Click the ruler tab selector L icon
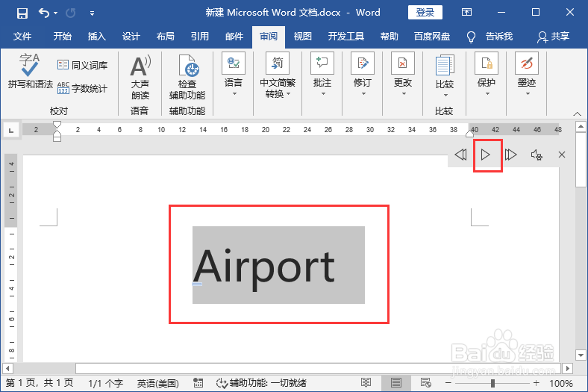This screenshot has height=392, width=588. click(x=11, y=131)
